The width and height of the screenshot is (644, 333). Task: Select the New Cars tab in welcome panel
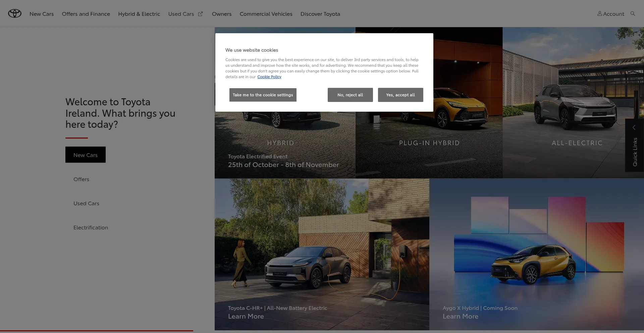pos(86,155)
